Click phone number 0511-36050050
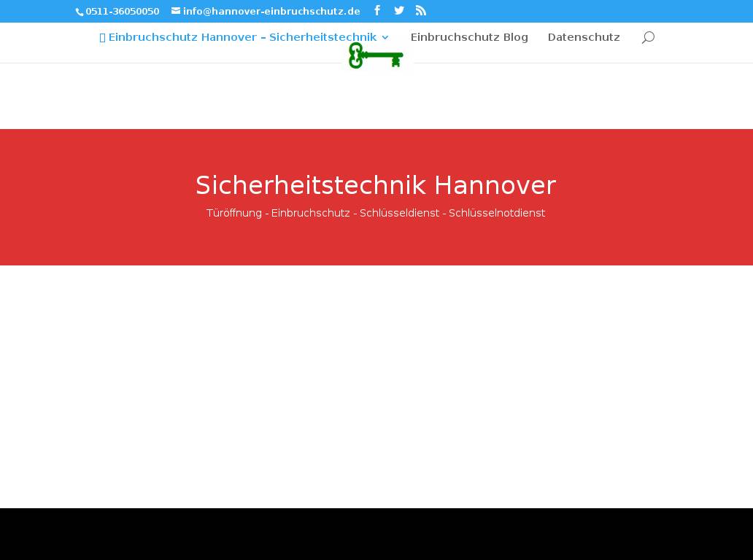This screenshot has width=753, height=560. coord(122,12)
